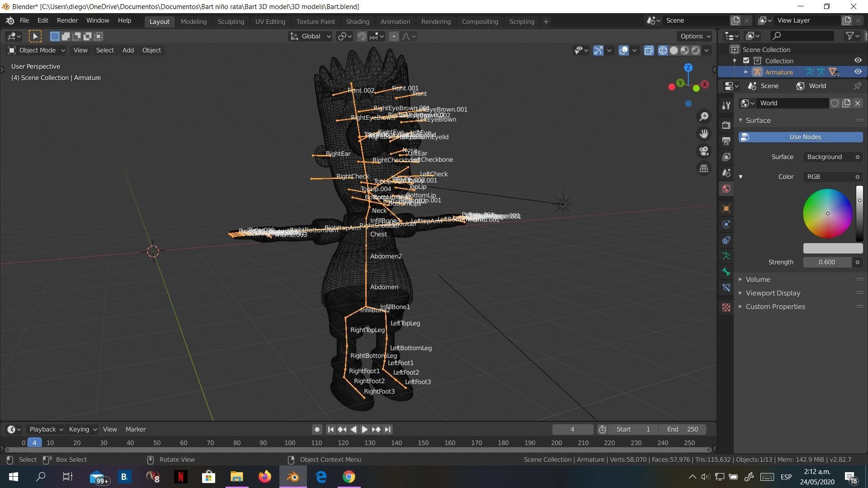Open the Texture properties checker icon
Image resolution: width=868 pixels, height=488 pixels.
[x=726, y=307]
